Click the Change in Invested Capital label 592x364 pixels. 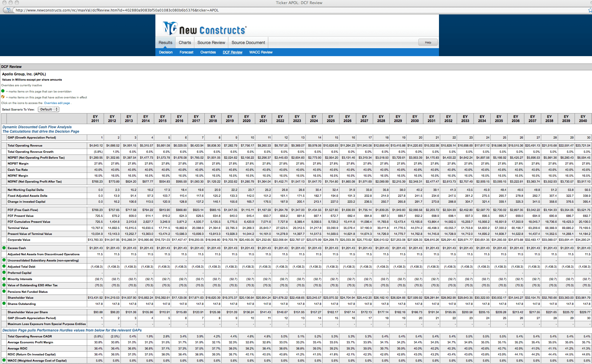click(x=26, y=201)
